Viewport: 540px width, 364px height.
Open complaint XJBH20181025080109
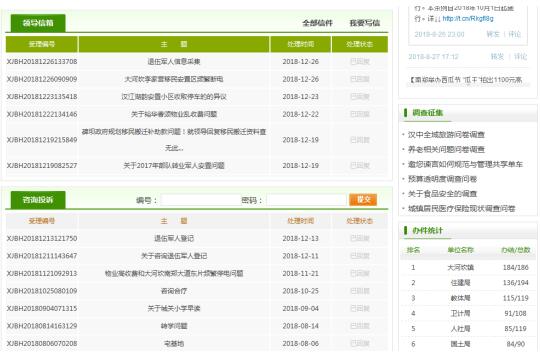point(42,291)
